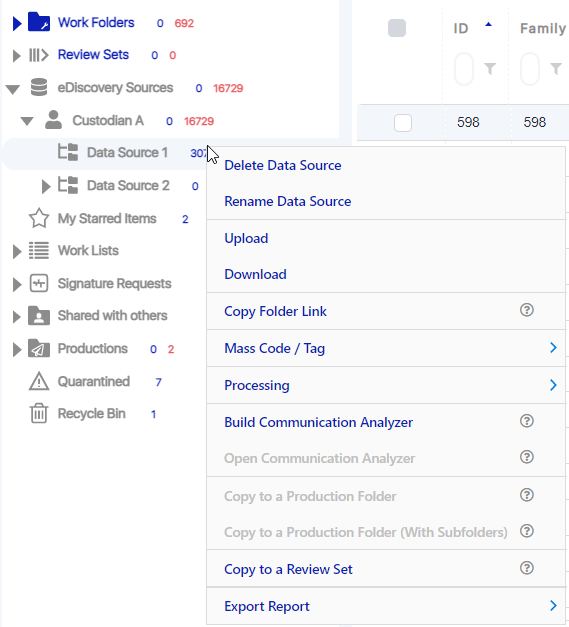Click the ID column filter funnel icon

[x=490, y=69]
